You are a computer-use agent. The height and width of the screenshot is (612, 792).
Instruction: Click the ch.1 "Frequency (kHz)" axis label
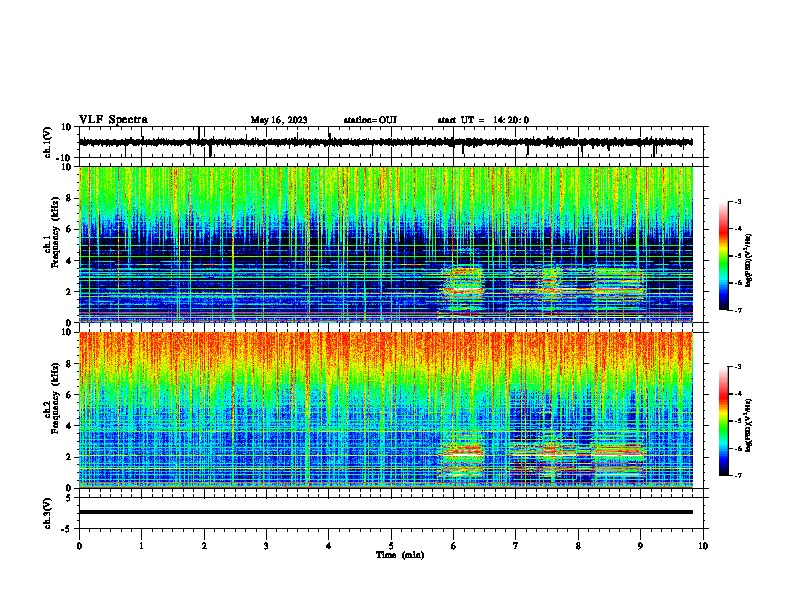(x=55, y=232)
